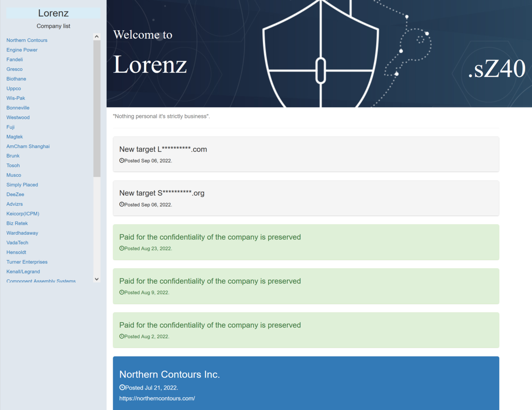Click the clock icon on the Aug 2 paid post
Screen dimensions: 532x410
tap(122, 336)
